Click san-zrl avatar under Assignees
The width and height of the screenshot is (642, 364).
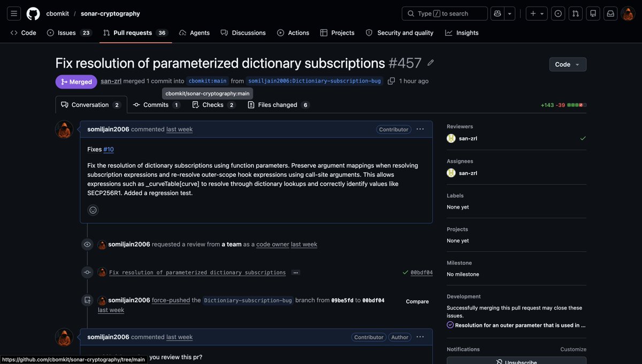coord(451,173)
